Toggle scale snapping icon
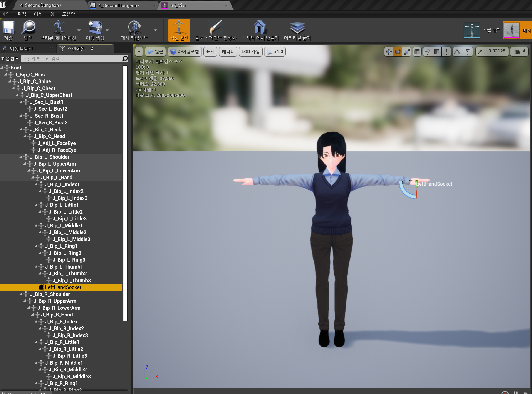Viewport: 532px width, 394px height. coord(480,52)
